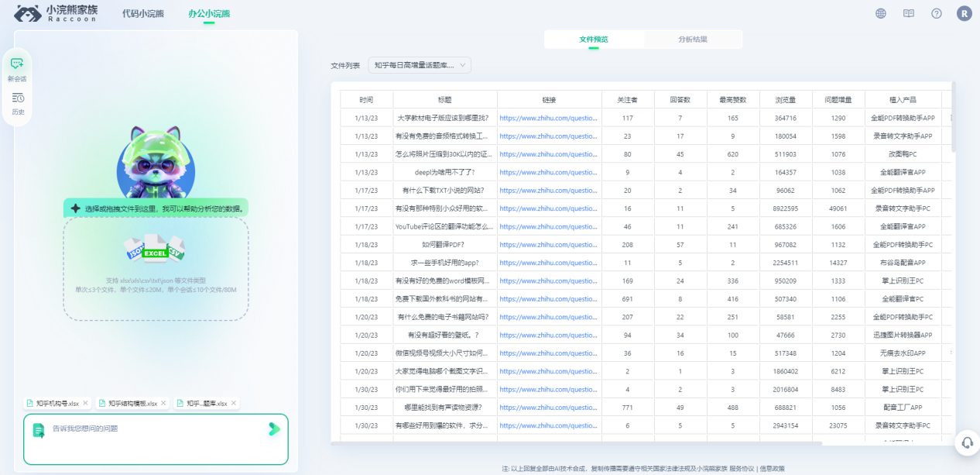
Task: Switch to 代码小浣熊 tab
Action: [x=143, y=13]
